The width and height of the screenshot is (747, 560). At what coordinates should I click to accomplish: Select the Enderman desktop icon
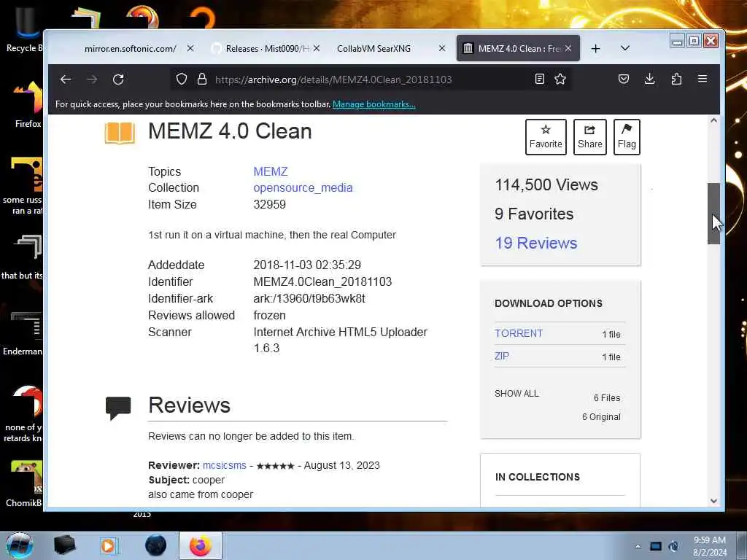point(24,333)
